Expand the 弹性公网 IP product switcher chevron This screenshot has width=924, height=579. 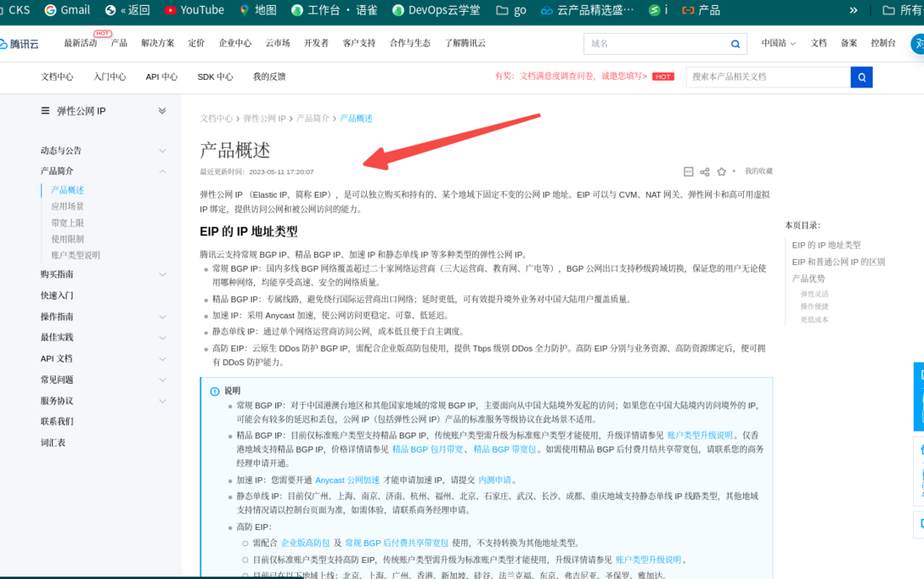(x=162, y=111)
